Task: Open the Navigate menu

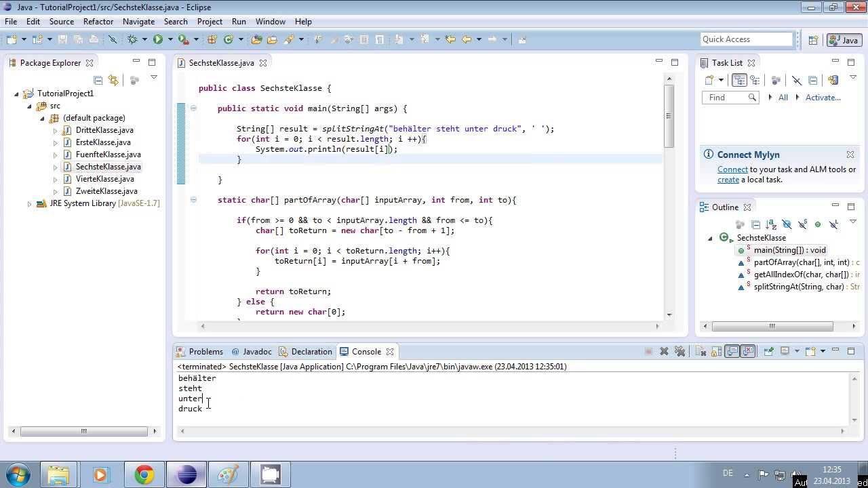Action: pos(138,22)
